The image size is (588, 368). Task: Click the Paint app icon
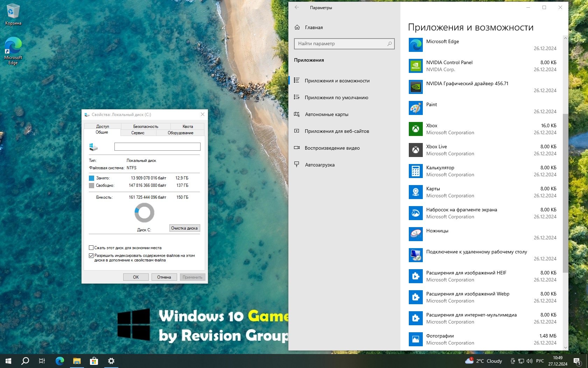pyautogui.click(x=415, y=108)
